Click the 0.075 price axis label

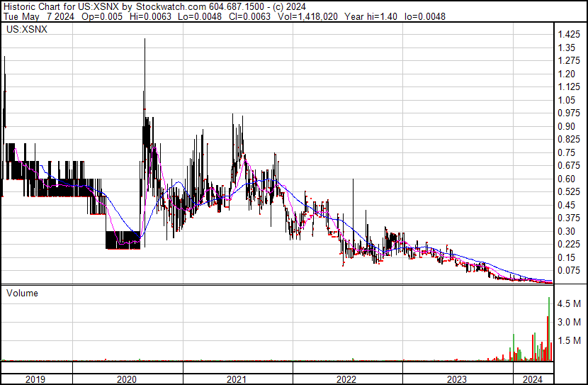(x=569, y=270)
